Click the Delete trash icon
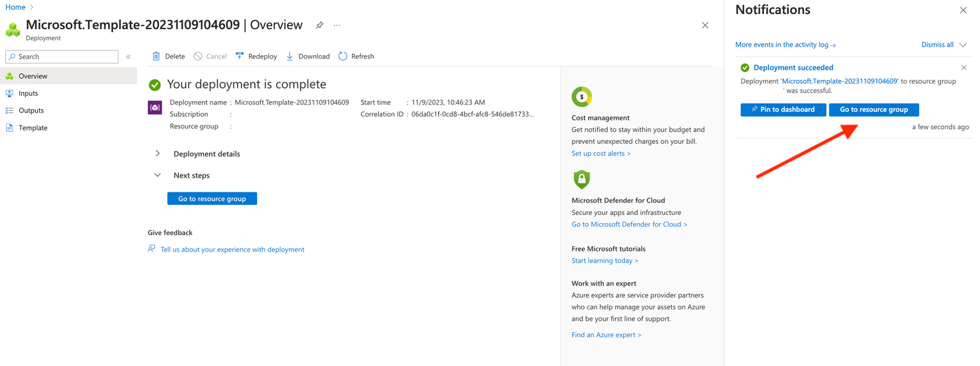 click(156, 57)
